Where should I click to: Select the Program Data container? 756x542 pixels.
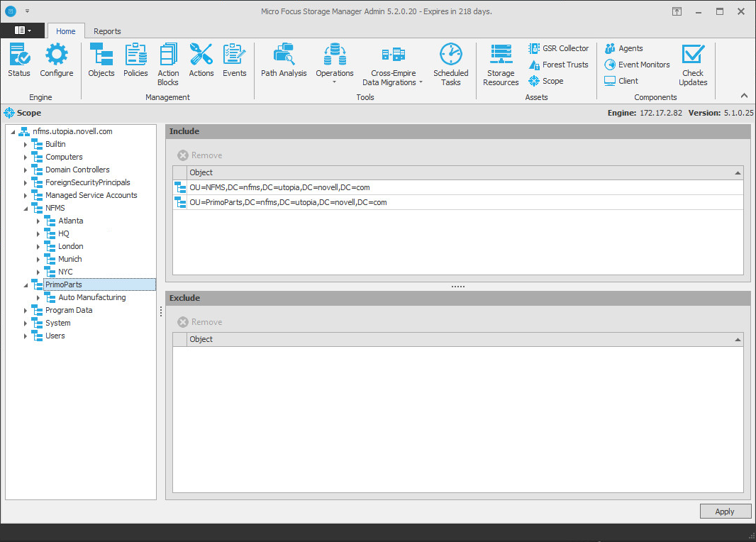click(69, 310)
